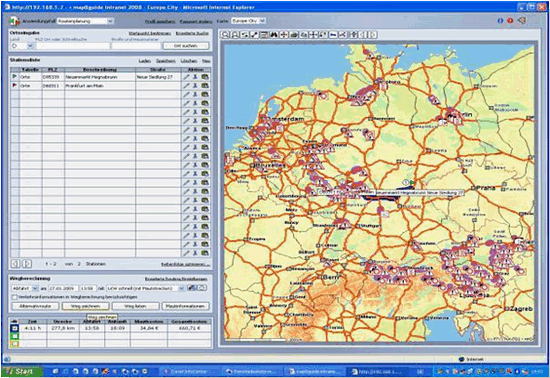This screenshot has width=550, height=378.
Task: Go to next map view arrow
Action: (373, 34)
